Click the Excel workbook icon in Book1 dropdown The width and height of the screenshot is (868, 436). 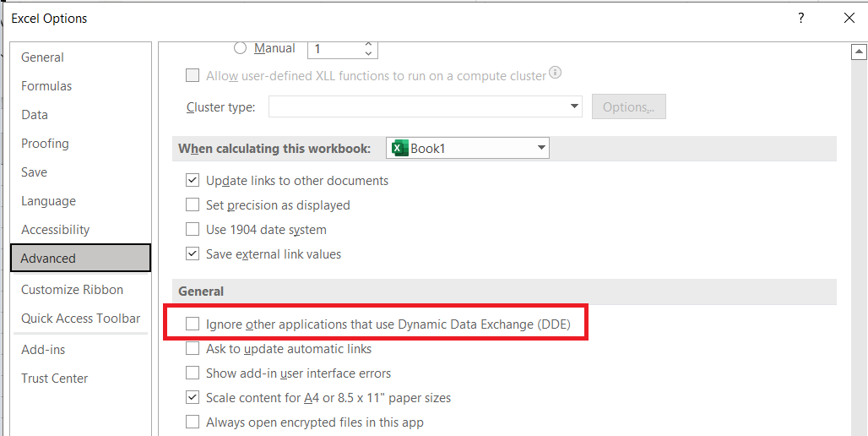[x=399, y=149]
